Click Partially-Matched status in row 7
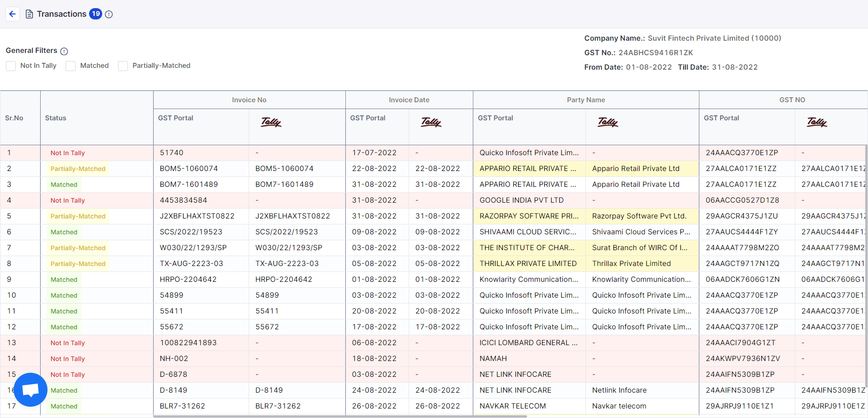Image resolution: width=868 pixels, height=418 pixels. click(78, 248)
